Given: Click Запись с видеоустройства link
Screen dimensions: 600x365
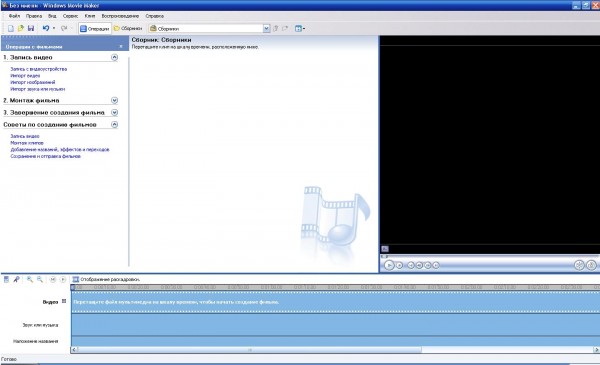Looking at the screenshot, I should pyautogui.click(x=39, y=69).
